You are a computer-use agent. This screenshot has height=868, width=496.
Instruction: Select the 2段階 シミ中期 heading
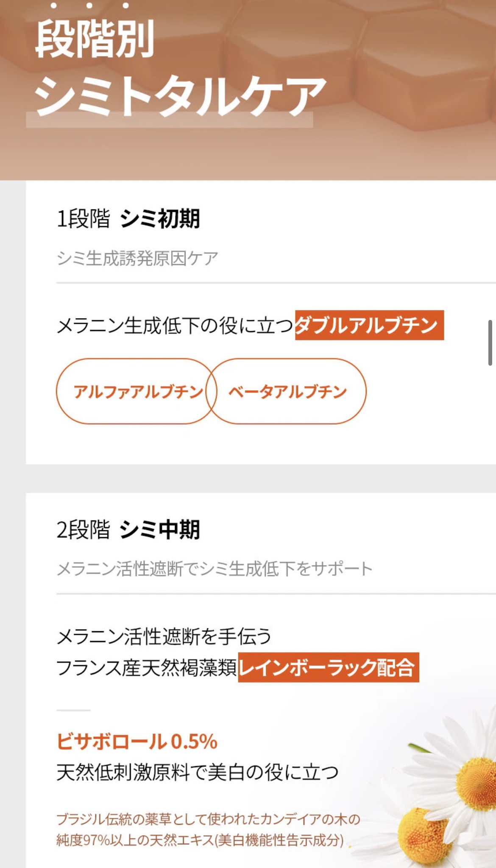pyautogui.click(x=128, y=529)
